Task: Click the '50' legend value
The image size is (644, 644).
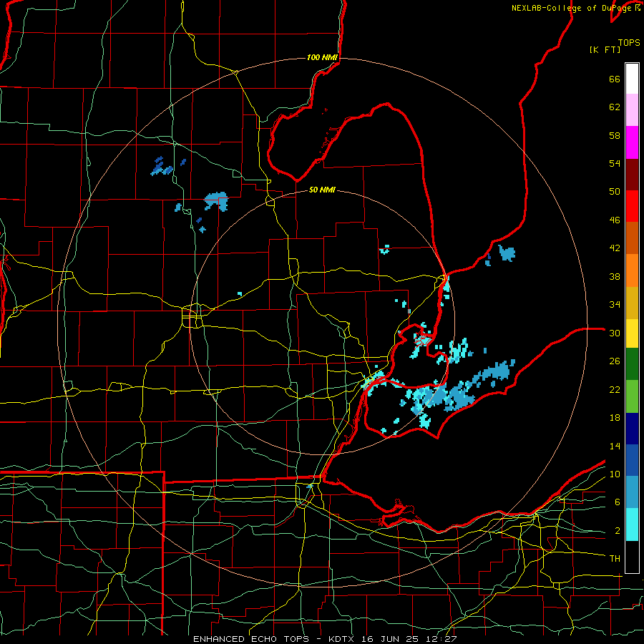Action: pos(615,192)
